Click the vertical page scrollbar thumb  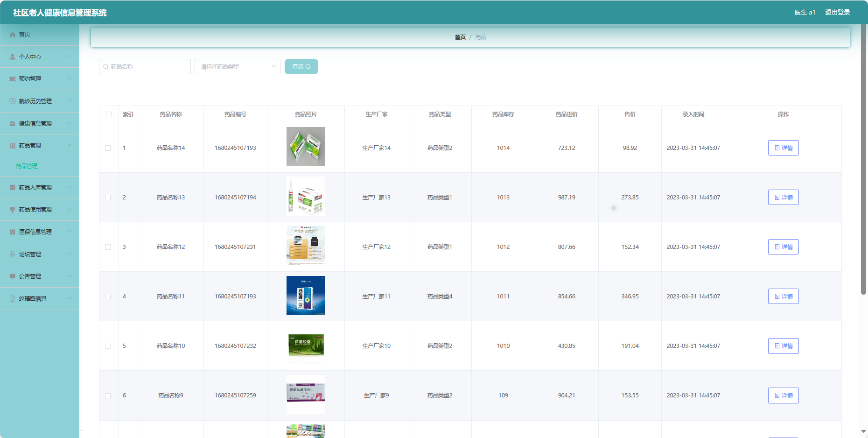[x=863, y=159]
